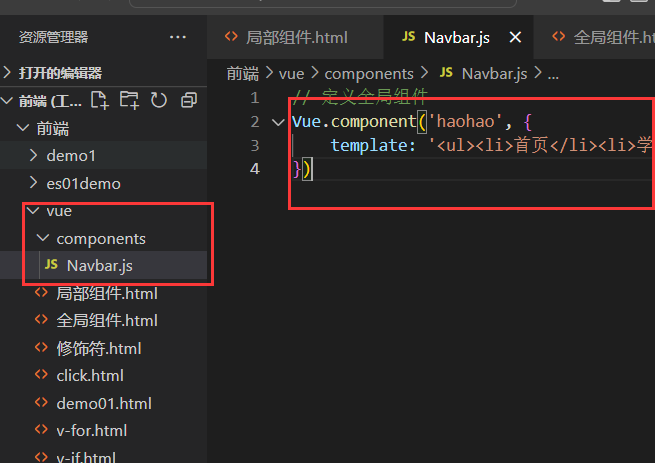The image size is (655, 463).
Task: Open click.html from the file tree
Action: coord(90,376)
